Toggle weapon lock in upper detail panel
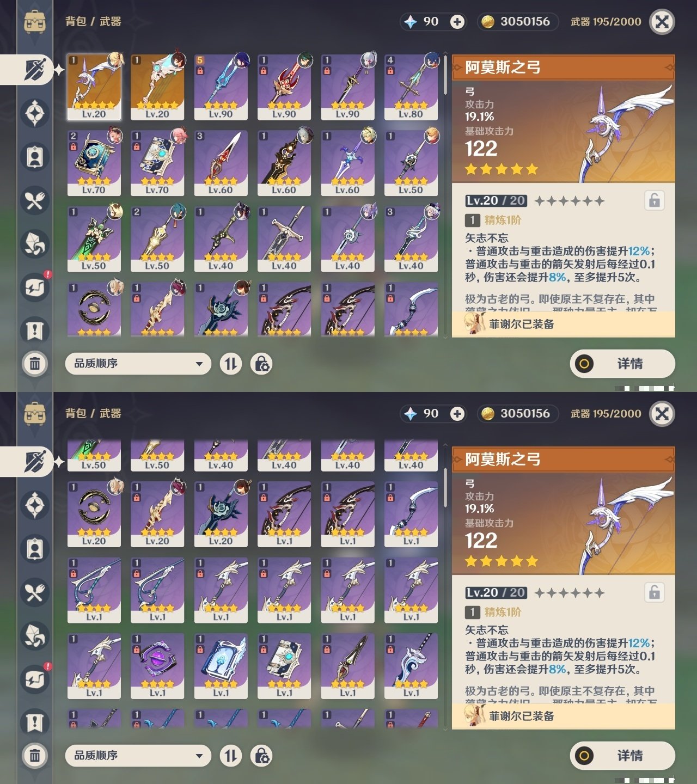The height and width of the screenshot is (784, 697). click(655, 200)
